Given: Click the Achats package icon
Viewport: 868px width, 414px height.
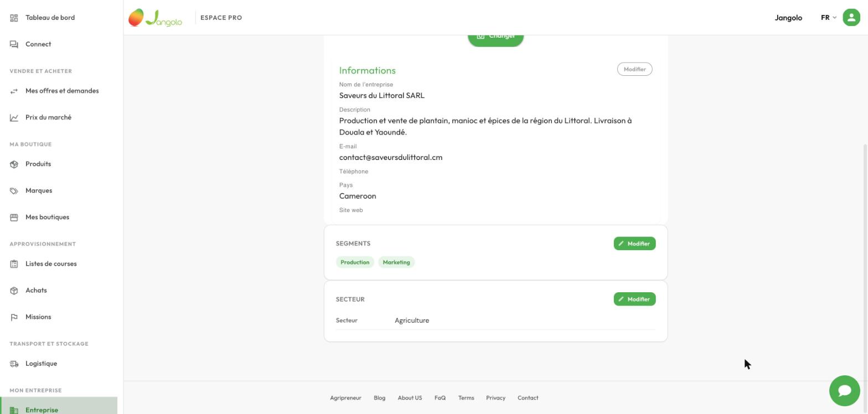Looking at the screenshot, I should coord(14,290).
